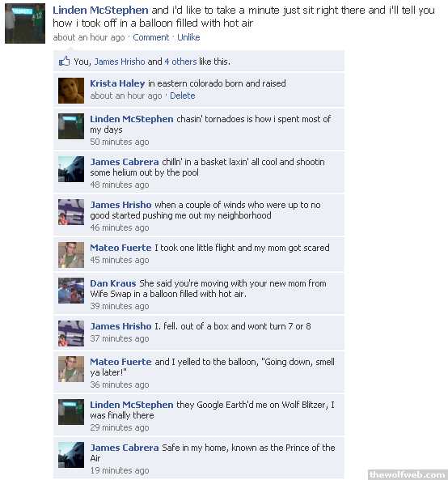Viewport: 448px width, 480px height.
Task: Click James Hrisho's avatar on the winds comment
Action: point(71,212)
